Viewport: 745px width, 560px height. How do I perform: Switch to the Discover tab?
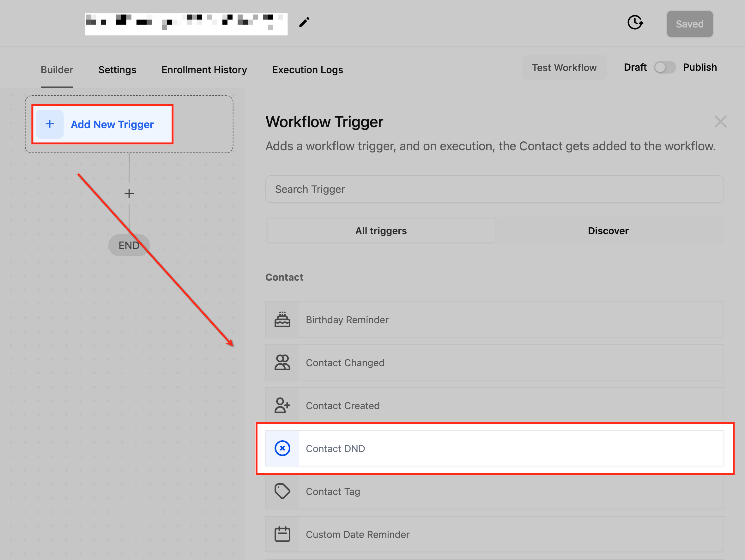[x=608, y=231]
